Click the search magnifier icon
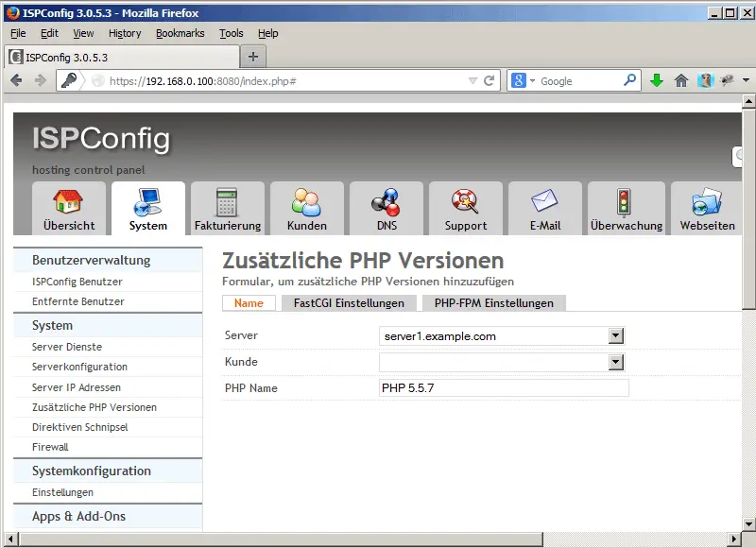This screenshot has height=548, width=756. pyautogui.click(x=629, y=80)
